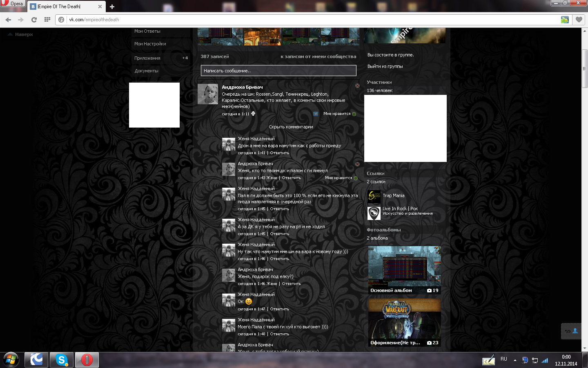Open the Opera Speed Dial grid
Image resolution: width=588 pixels, height=368 pixels.
(47, 20)
